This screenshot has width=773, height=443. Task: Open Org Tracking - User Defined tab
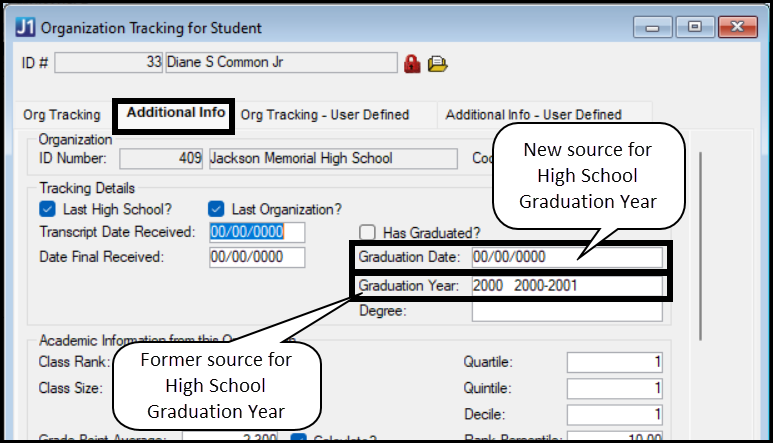pos(325,115)
